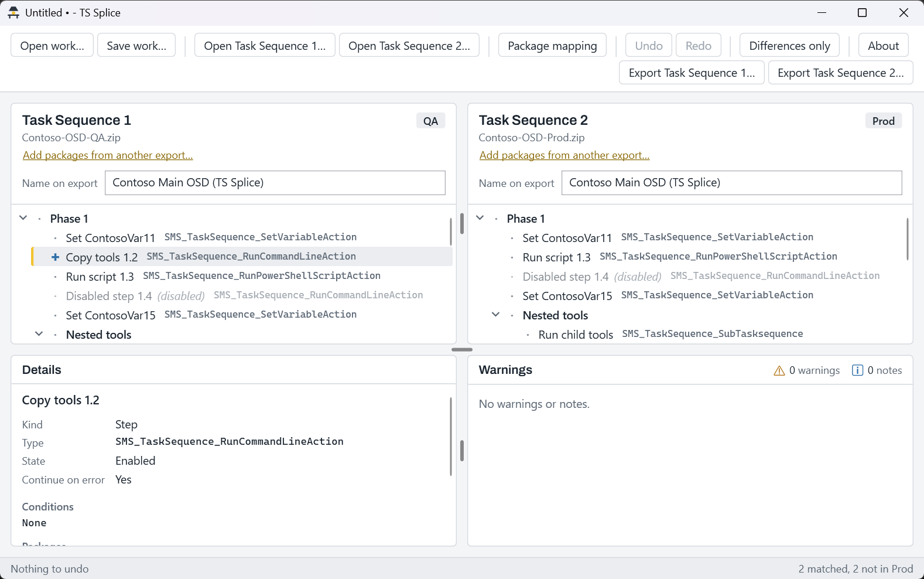
Task: Click Task Sequence 1 tree scrollbar
Action: [451, 231]
